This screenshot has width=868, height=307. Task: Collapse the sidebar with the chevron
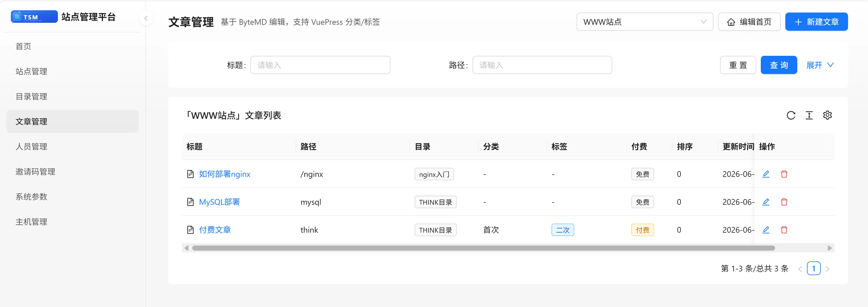tap(146, 18)
